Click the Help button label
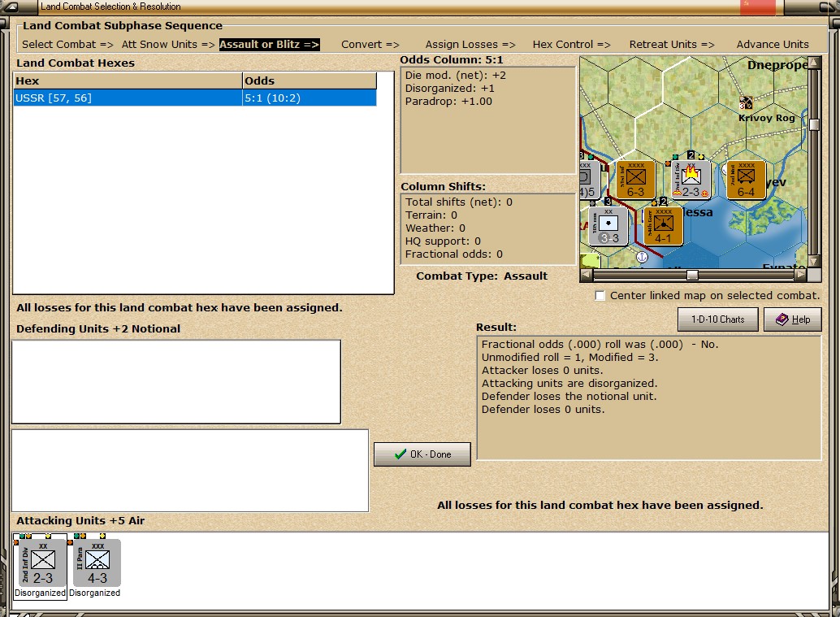The height and width of the screenshot is (617, 840). (801, 319)
